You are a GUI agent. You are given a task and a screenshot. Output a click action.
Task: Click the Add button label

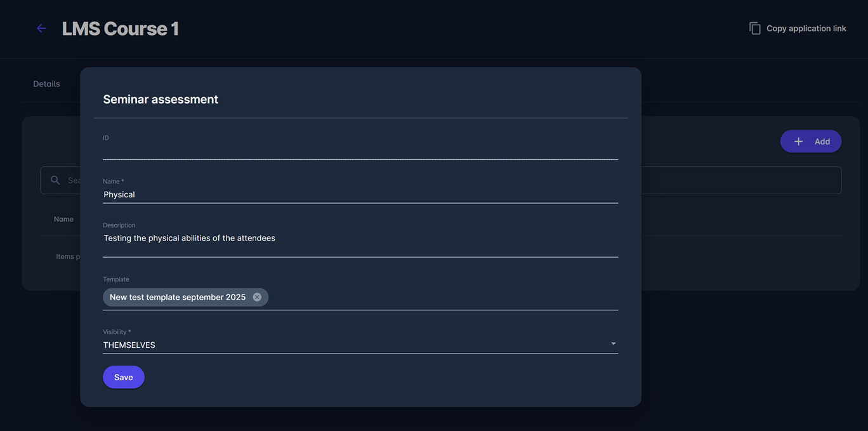pos(822,142)
